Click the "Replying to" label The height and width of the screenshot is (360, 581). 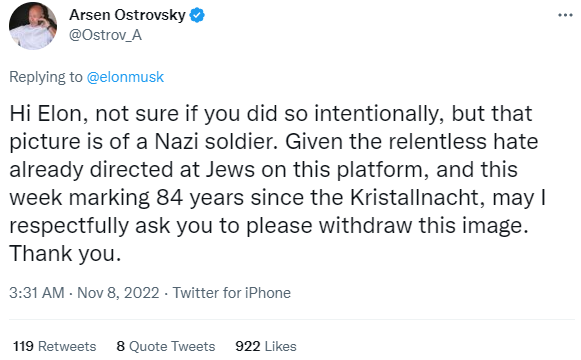[x=46, y=77]
